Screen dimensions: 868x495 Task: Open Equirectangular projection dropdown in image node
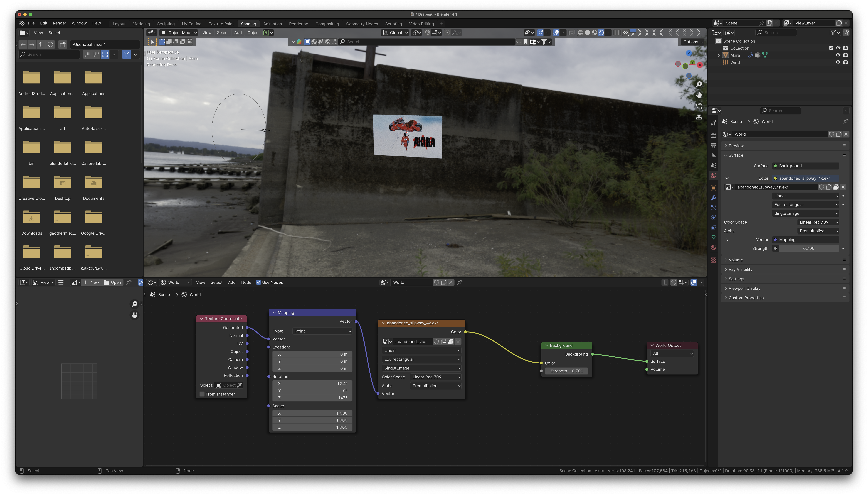tap(421, 359)
